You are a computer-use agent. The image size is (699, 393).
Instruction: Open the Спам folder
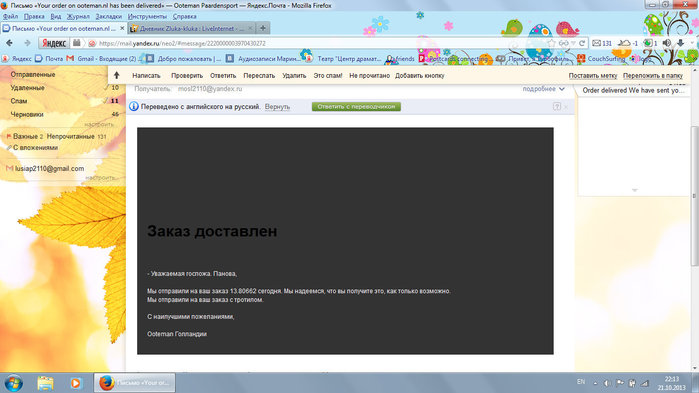[19, 101]
